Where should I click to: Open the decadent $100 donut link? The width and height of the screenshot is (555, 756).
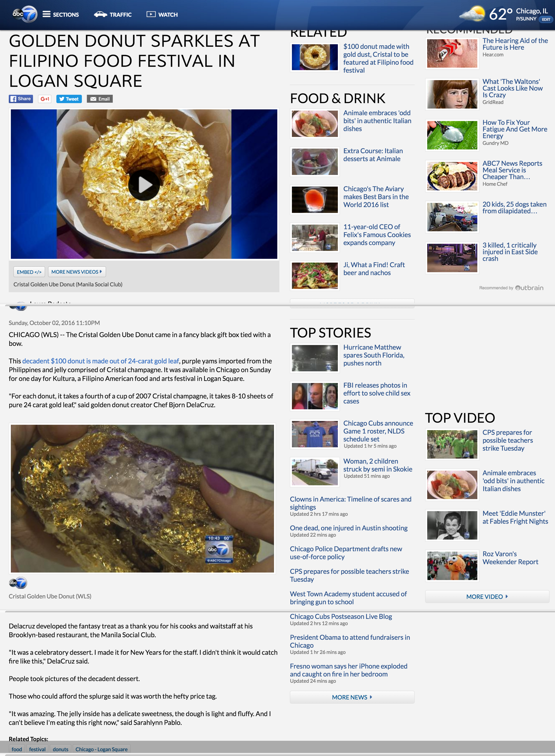pyautogui.click(x=100, y=361)
